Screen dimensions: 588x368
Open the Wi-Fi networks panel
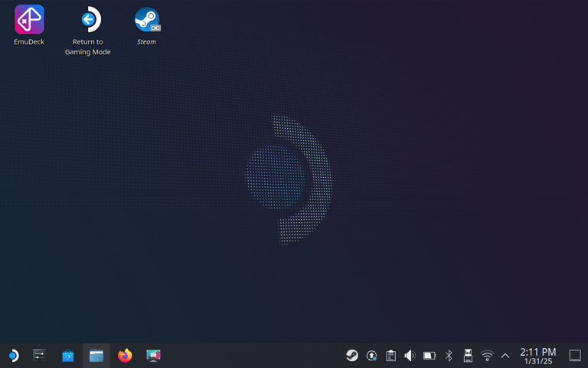[487, 356]
